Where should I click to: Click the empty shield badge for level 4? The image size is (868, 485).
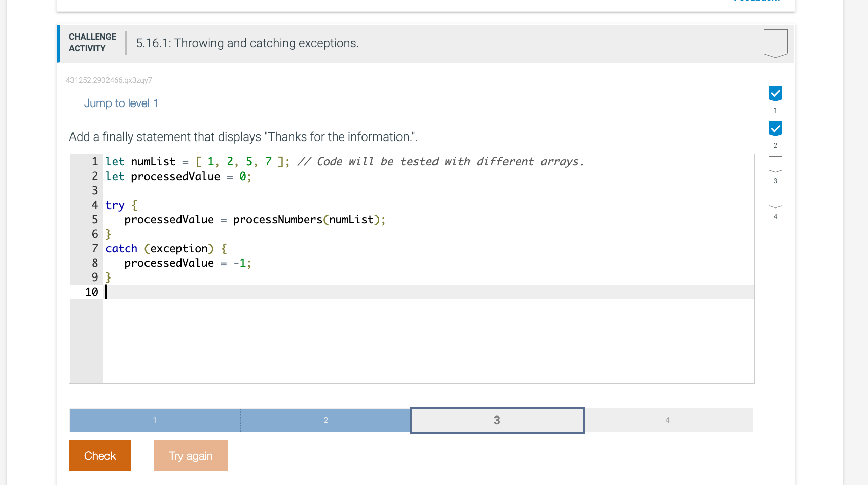[775, 200]
